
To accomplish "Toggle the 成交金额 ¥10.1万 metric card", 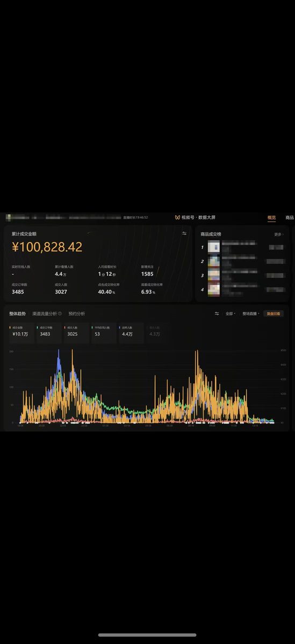I will click(21, 333).
